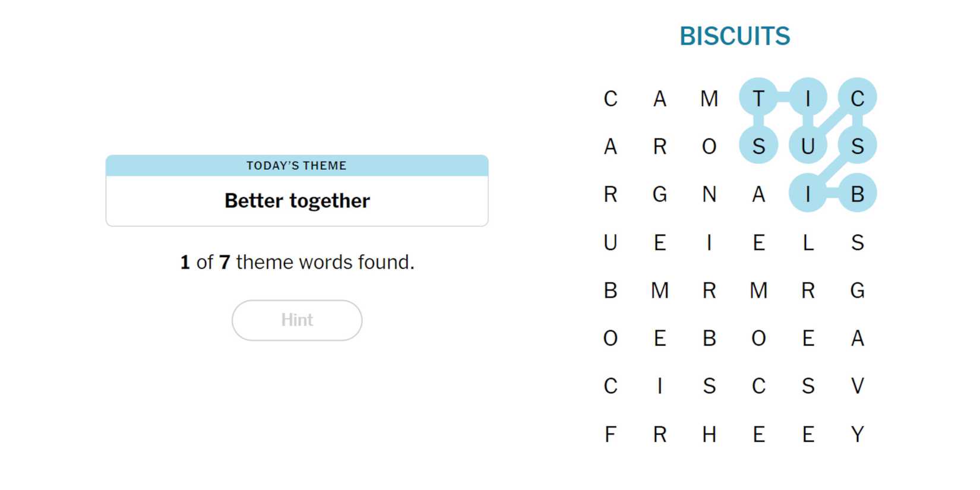Click the highlighted letter U
Screen dimensions: 980x490
(x=808, y=146)
